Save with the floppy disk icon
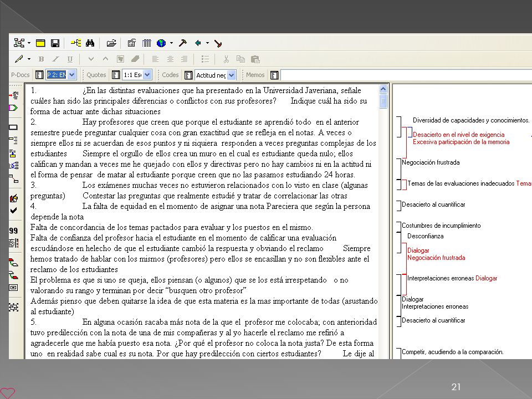 point(55,43)
